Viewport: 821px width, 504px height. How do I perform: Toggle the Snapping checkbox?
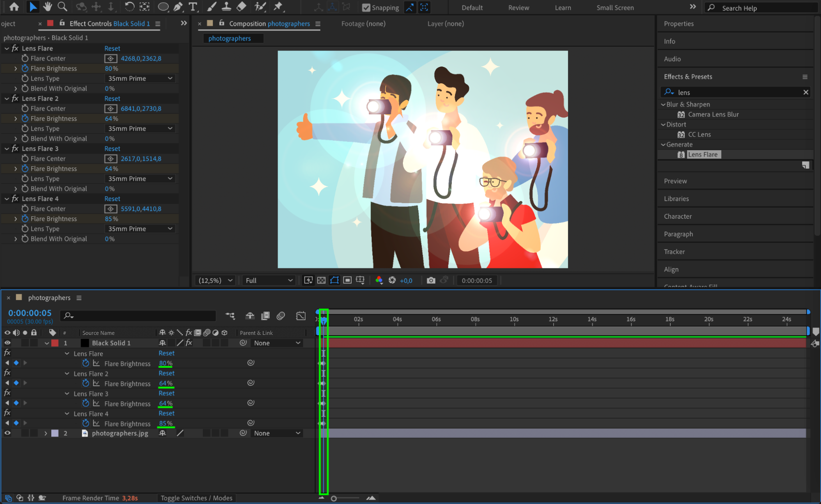366,8
